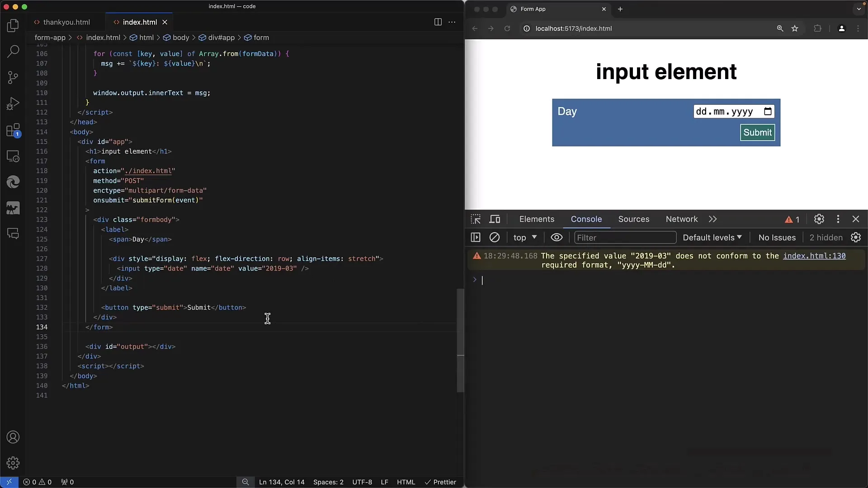Switch to the Console tab in DevTools
The width and height of the screenshot is (868, 488).
(586, 219)
